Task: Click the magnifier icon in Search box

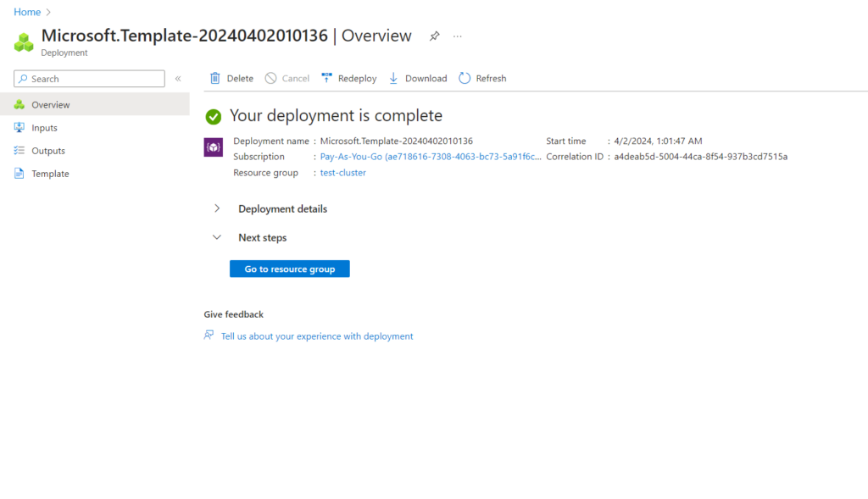Action: (x=23, y=79)
